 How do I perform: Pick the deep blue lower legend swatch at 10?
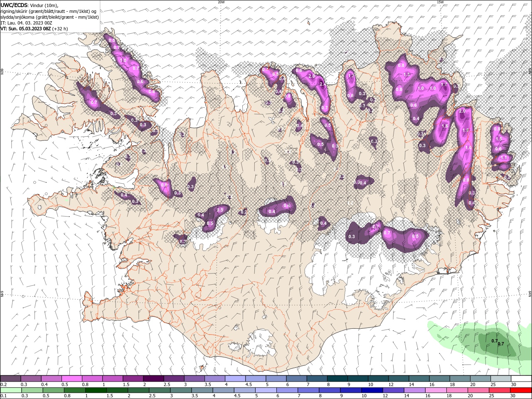[372, 390]
